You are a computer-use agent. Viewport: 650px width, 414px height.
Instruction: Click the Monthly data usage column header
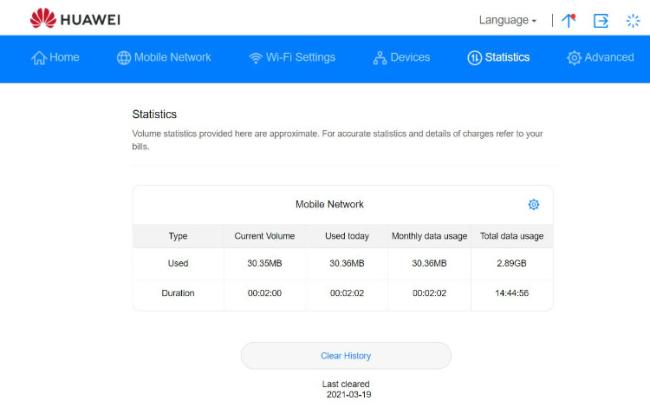pyautogui.click(x=428, y=236)
